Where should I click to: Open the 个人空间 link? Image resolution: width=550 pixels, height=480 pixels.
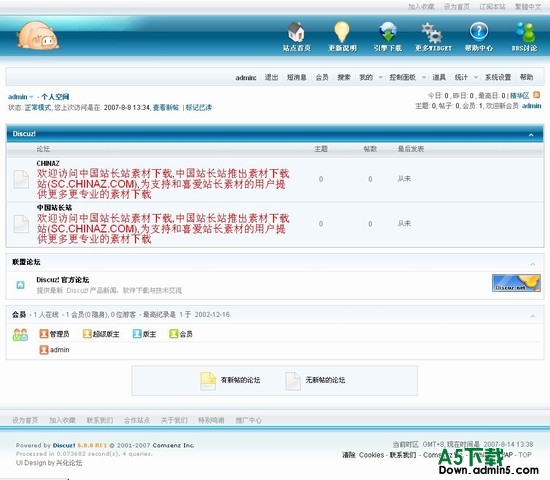pyautogui.click(x=55, y=97)
